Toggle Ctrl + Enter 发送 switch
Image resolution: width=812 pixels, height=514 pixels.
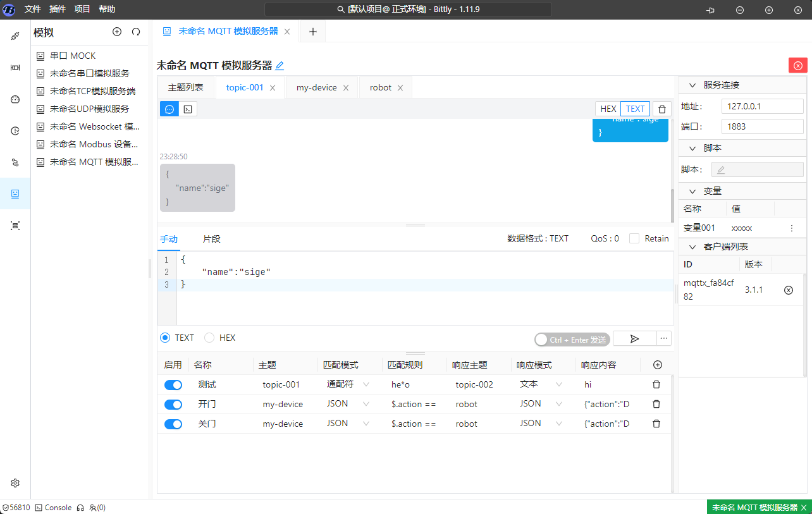(572, 340)
